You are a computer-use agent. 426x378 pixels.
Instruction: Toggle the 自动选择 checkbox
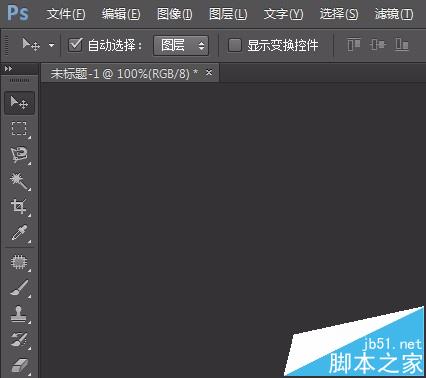coord(75,45)
